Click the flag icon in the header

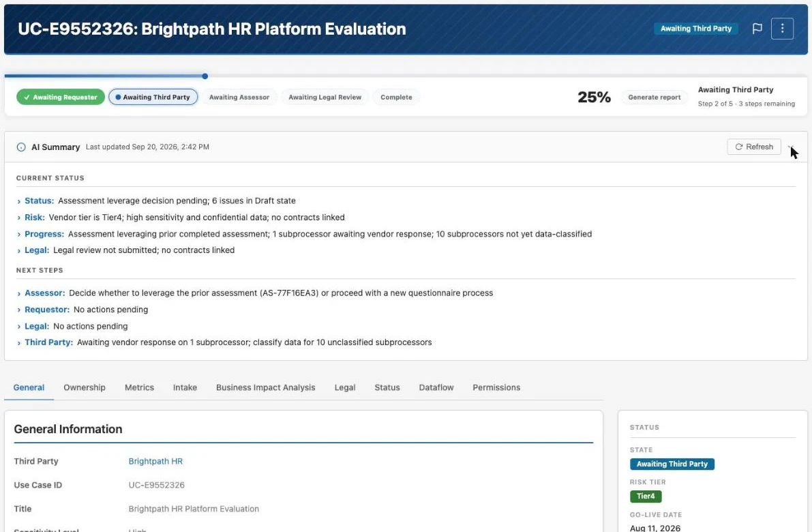pyautogui.click(x=757, y=29)
